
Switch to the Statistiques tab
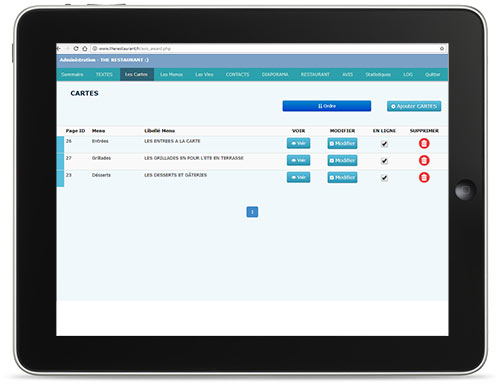point(378,74)
